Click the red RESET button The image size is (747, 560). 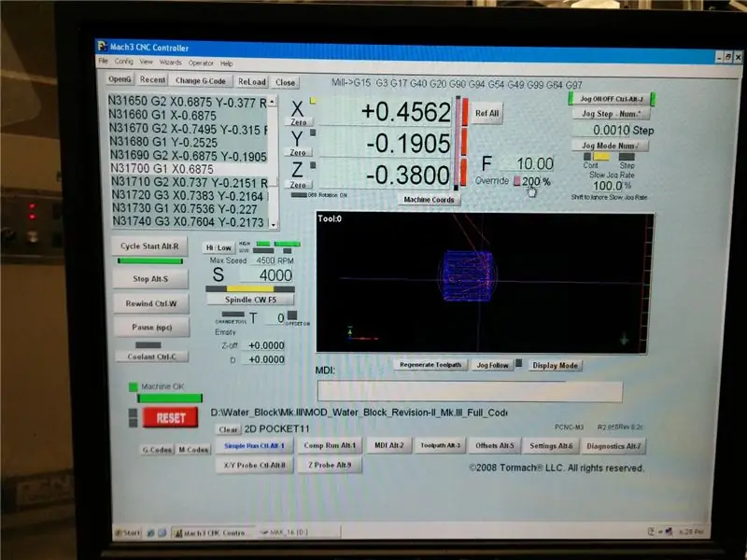[x=170, y=417]
